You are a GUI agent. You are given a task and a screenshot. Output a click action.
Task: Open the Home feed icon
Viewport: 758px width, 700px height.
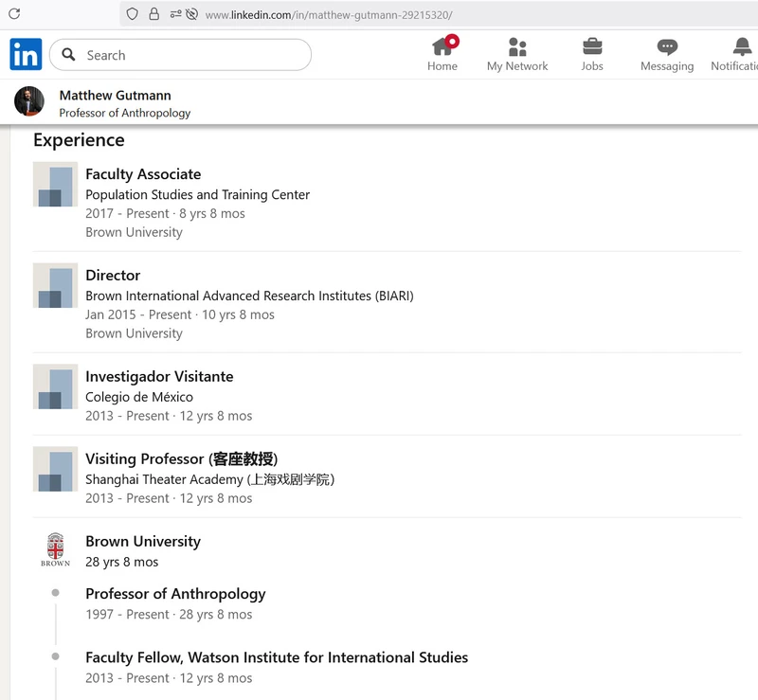pyautogui.click(x=442, y=46)
